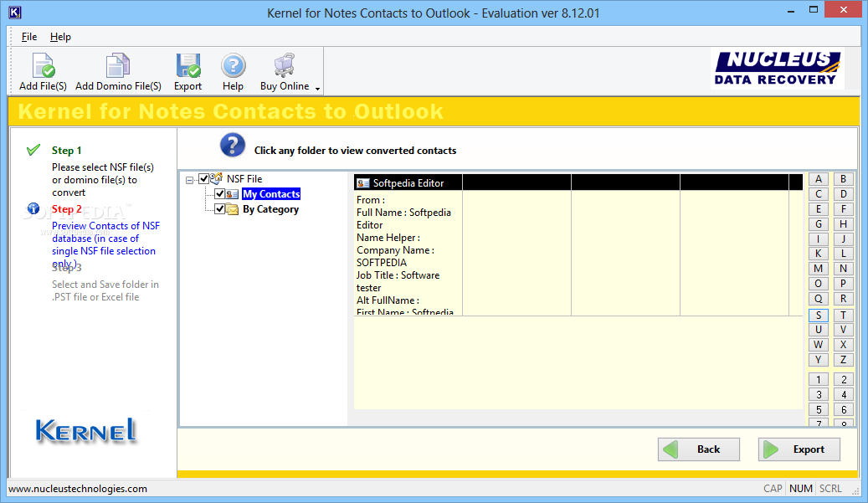The height and width of the screenshot is (503, 868).
Task: Click the NUM indicator in status bar
Action: [800, 489]
